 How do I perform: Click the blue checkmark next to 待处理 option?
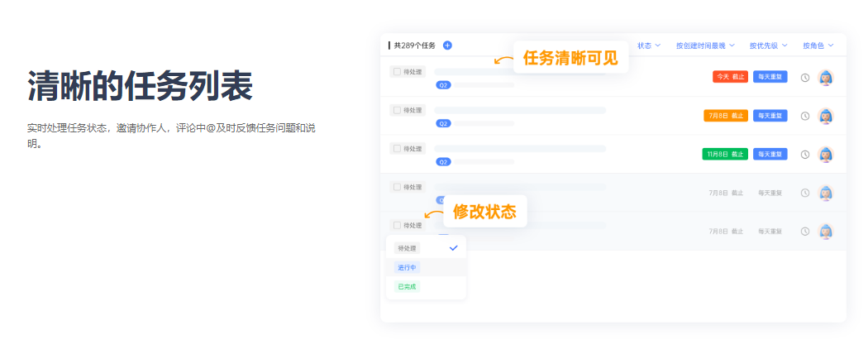tap(454, 248)
